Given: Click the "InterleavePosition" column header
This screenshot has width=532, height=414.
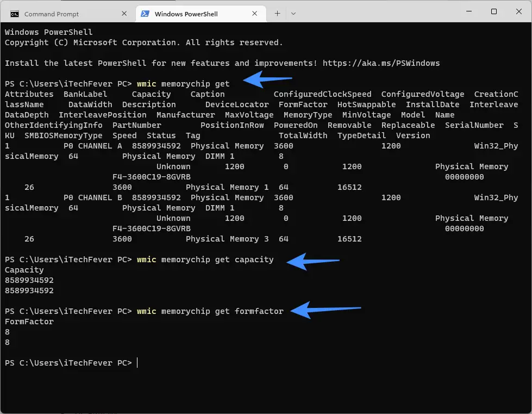Looking at the screenshot, I should [x=103, y=115].
